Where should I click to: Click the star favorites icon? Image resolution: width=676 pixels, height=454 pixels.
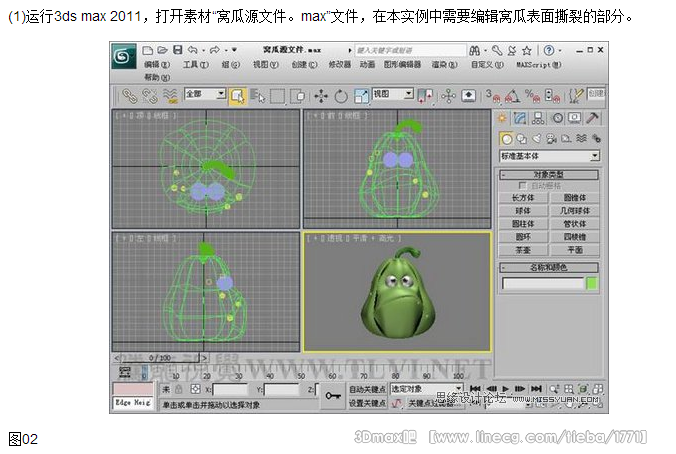[x=527, y=51]
